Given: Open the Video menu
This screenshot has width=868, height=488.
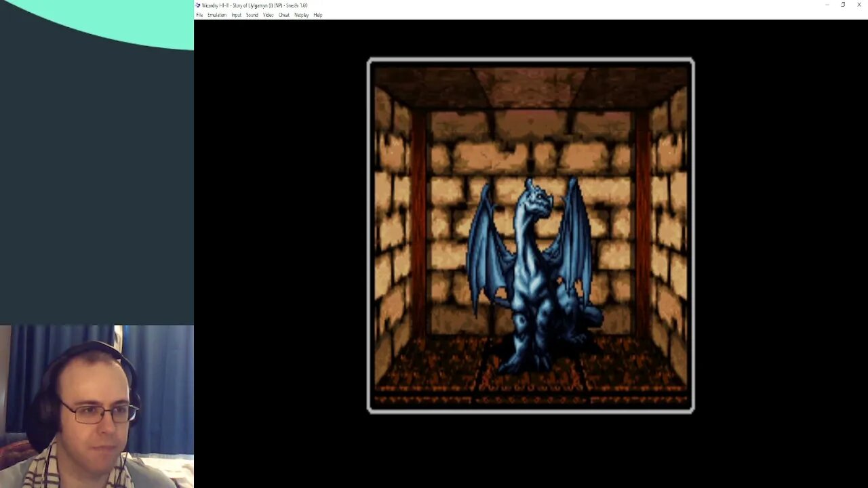Looking at the screenshot, I should point(268,15).
